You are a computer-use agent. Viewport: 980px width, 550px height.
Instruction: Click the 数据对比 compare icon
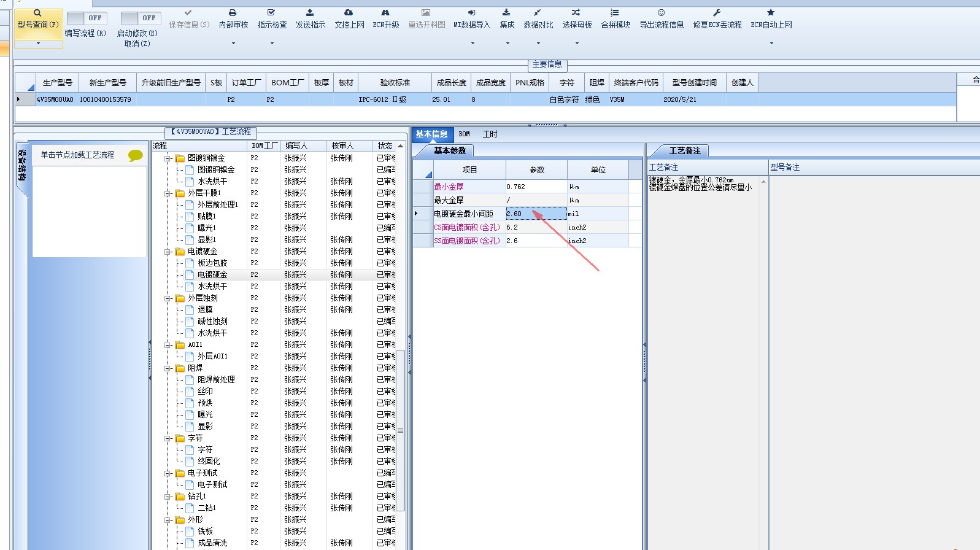click(x=538, y=12)
